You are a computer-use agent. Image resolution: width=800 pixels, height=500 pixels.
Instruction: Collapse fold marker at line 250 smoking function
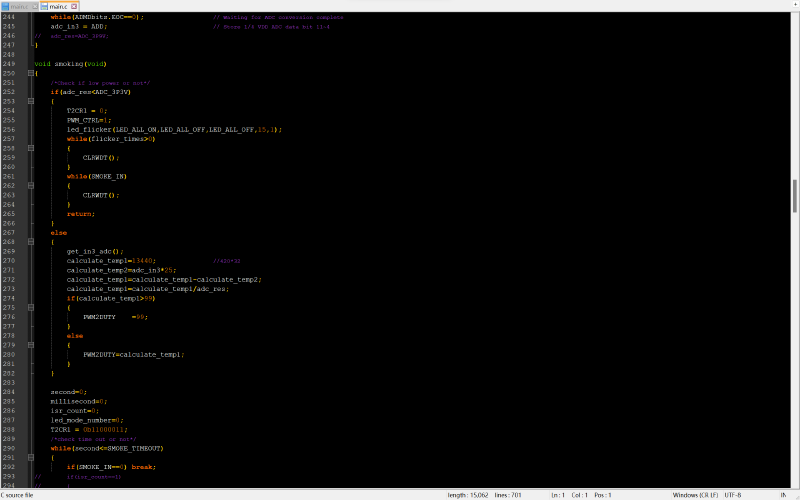tap(31, 73)
